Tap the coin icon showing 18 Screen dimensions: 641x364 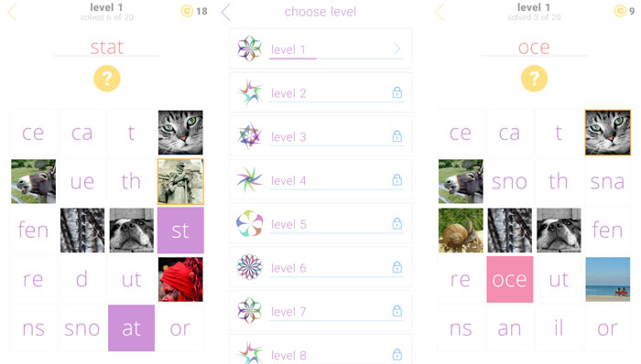coord(187,11)
